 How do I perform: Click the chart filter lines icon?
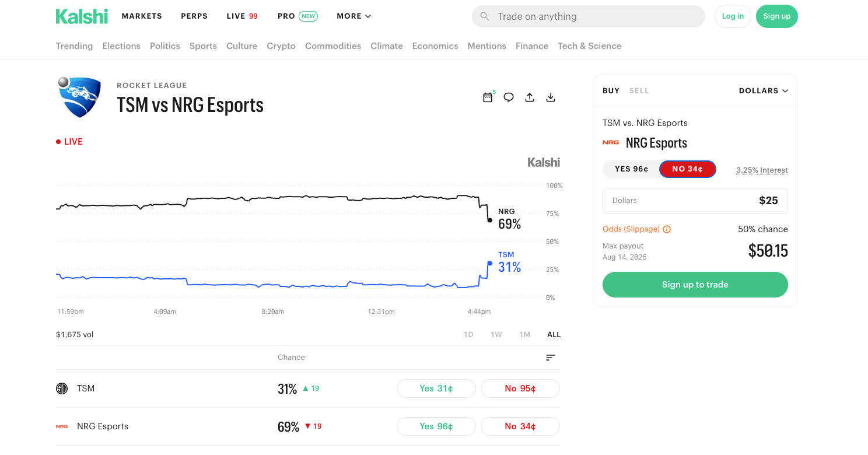click(550, 358)
